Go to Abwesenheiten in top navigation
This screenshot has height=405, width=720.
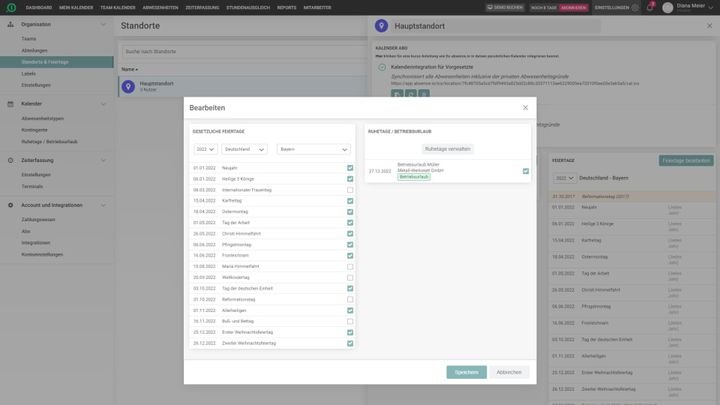pos(160,7)
